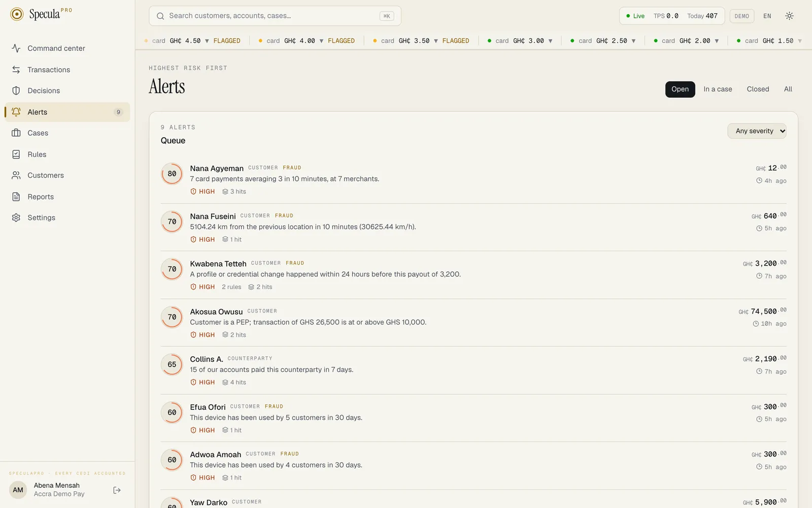The image size is (812, 508).
Task: Click the Reports document icon
Action: (x=16, y=197)
